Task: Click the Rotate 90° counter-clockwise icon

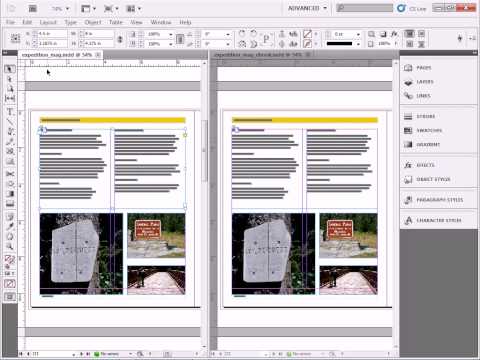Action: click(253, 33)
